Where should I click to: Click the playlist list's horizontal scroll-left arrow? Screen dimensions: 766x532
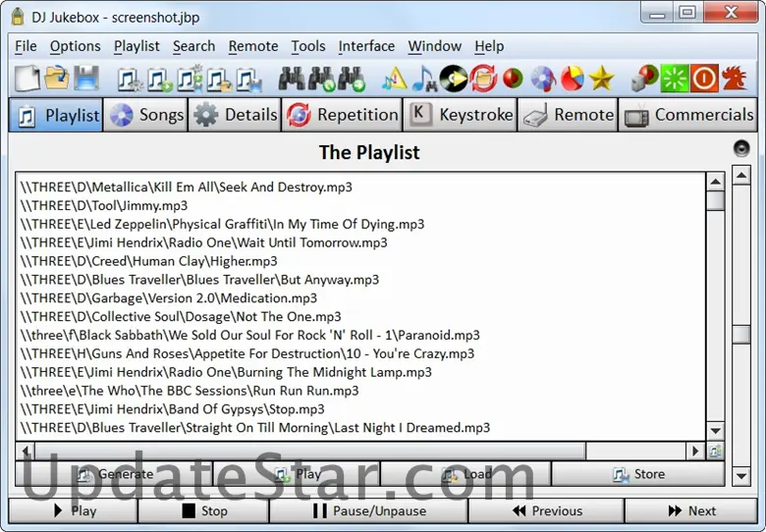[x=26, y=451]
